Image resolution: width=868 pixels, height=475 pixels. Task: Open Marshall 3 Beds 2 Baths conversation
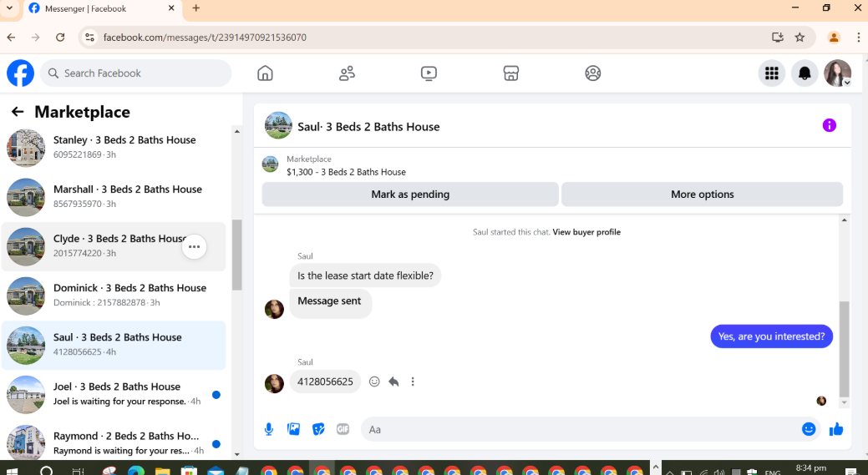114,197
